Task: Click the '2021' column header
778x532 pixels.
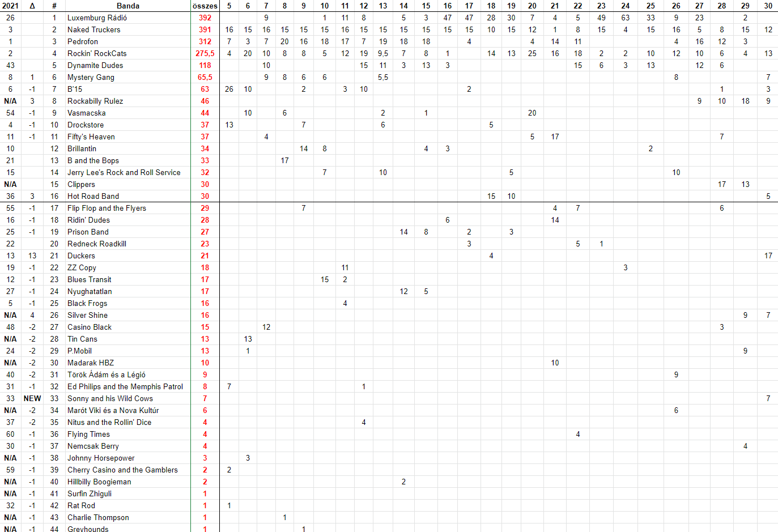Action: (x=10, y=6)
